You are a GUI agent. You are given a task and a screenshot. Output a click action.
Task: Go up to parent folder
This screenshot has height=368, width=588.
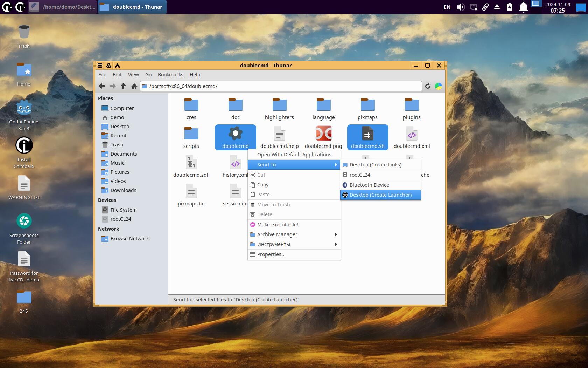pyautogui.click(x=123, y=86)
